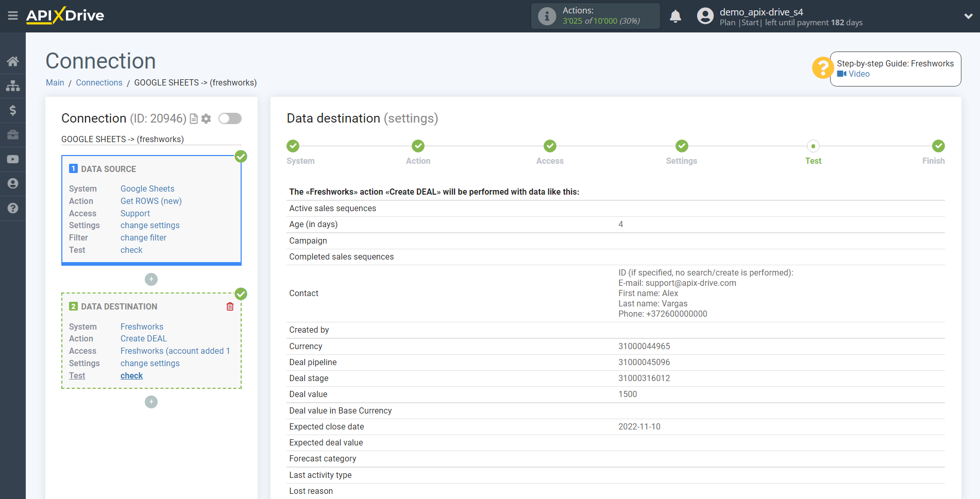Click the Contact row label
This screenshot has width=980, height=499.
(x=303, y=293)
